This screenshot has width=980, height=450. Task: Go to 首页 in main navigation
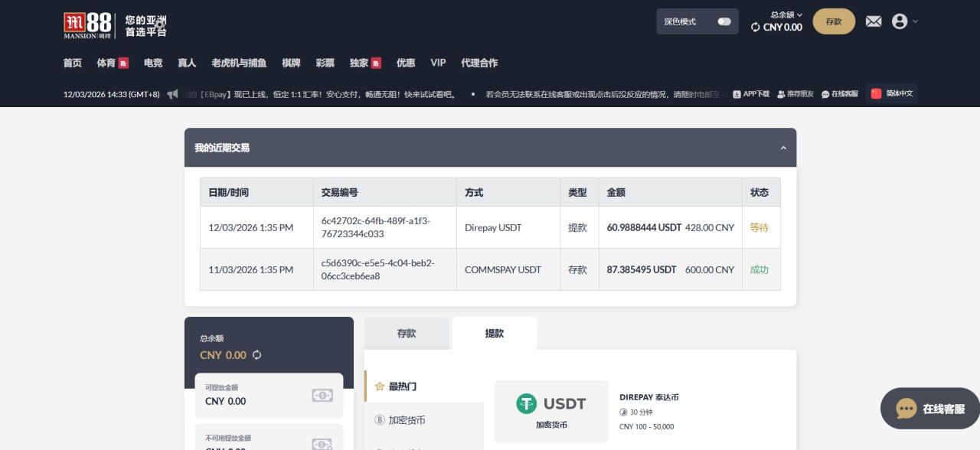[73, 63]
